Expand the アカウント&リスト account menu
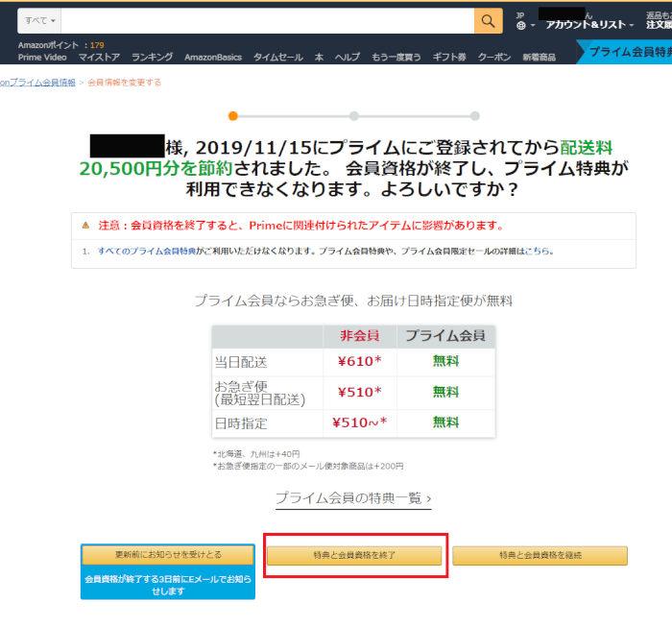 (x=589, y=25)
